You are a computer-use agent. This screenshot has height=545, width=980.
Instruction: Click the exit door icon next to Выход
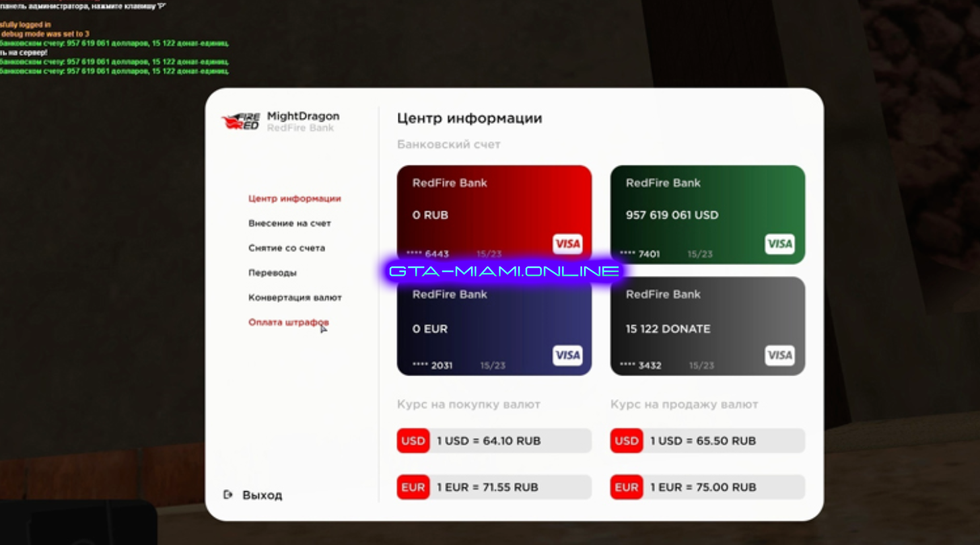click(x=228, y=495)
